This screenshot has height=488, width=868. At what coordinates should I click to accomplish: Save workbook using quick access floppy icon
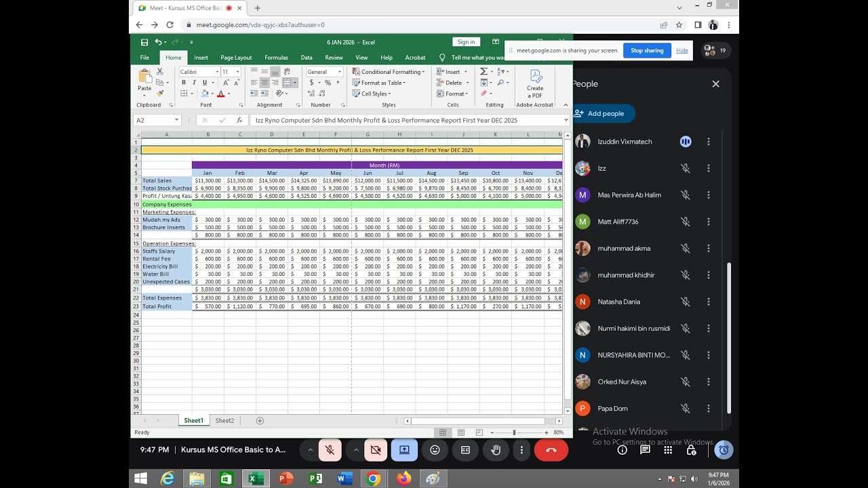pos(144,42)
